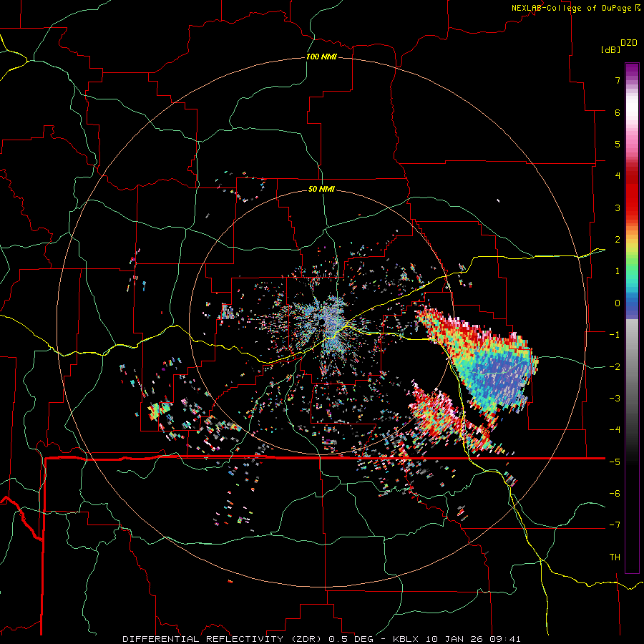This screenshot has width=644, height=644.
Task: Click the purple top of the color bar
Action: (632, 70)
